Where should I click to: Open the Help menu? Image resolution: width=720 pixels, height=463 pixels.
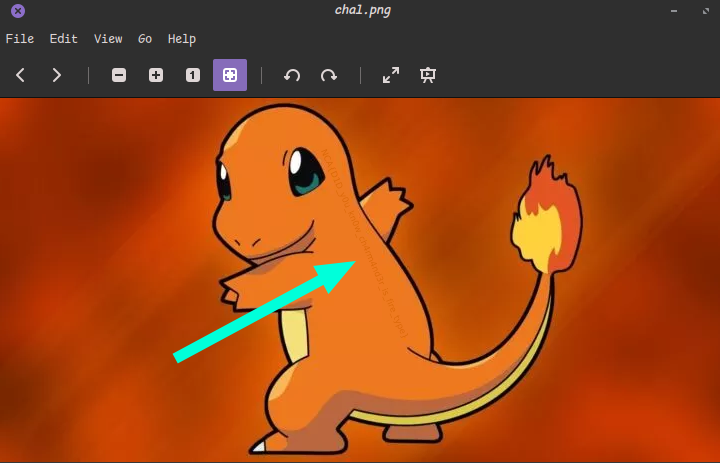tap(182, 39)
